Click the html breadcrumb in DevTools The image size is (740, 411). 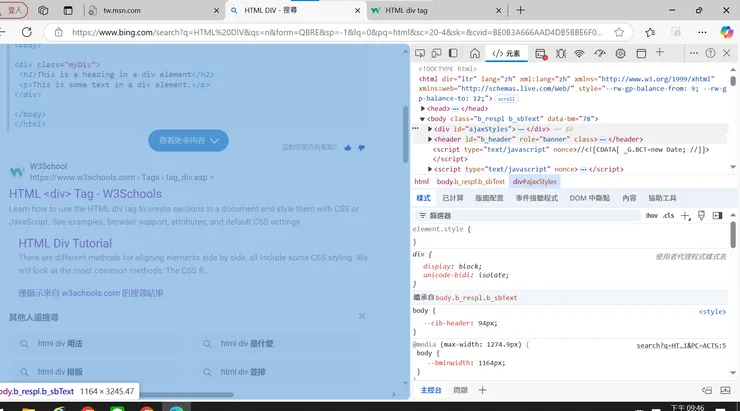(421, 182)
